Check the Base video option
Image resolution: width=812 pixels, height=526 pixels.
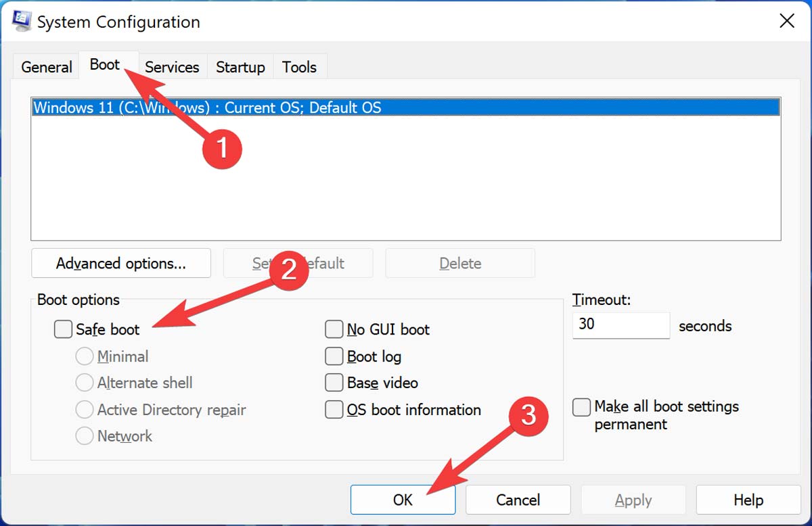pyautogui.click(x=334, y=383)
